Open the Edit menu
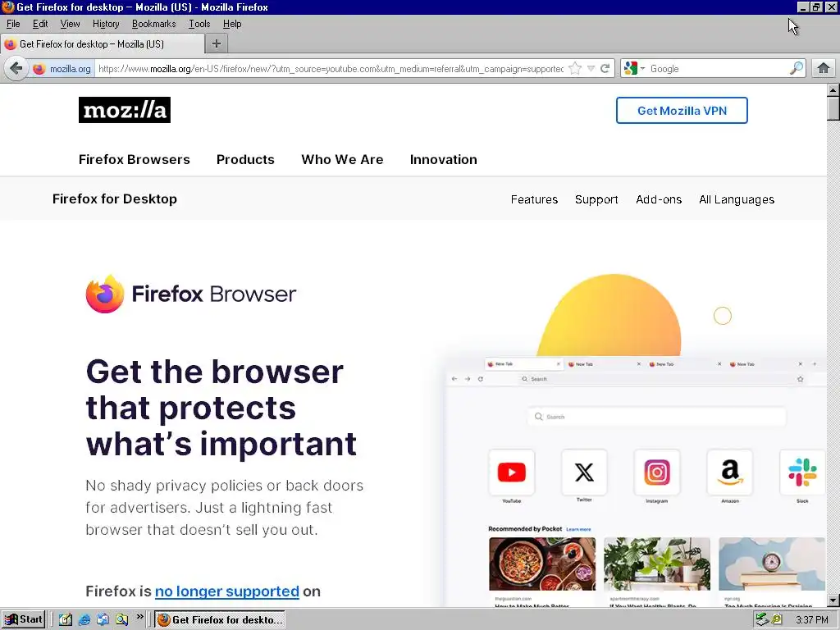The image size is (840, 630). pos(40,24)
